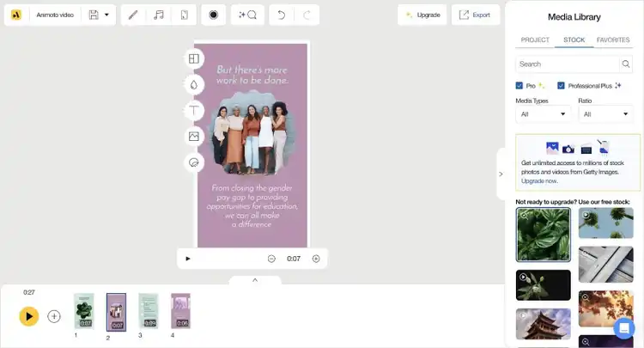Select timeline block 1 thumbnail
The image size is (644, 348).
pos(84,311)
